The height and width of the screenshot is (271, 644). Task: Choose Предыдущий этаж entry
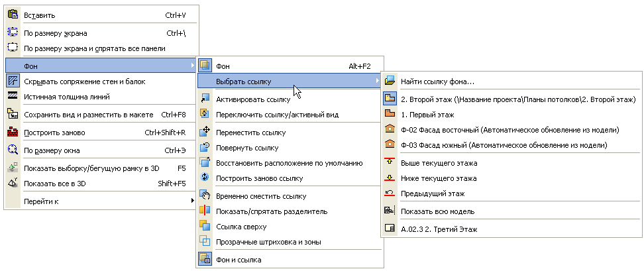(x=511, y=193)
